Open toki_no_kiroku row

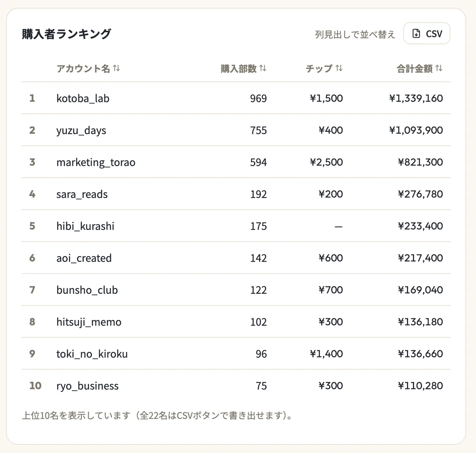236,354
